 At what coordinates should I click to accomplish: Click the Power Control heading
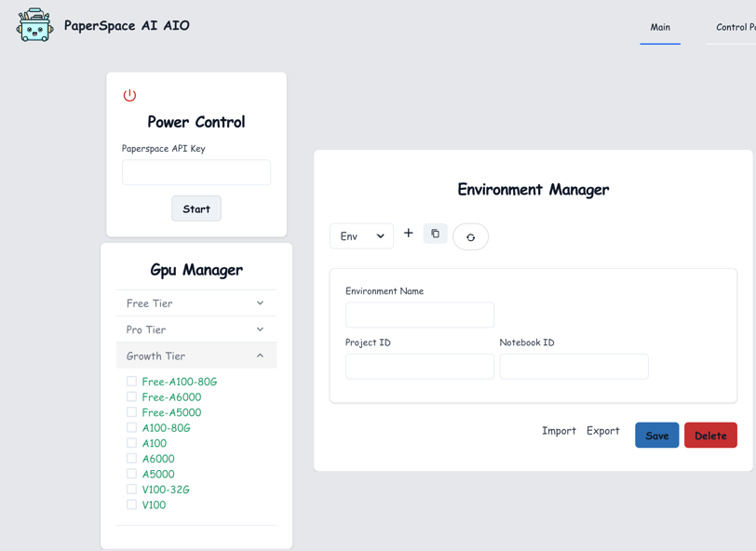tap(196, 122)
